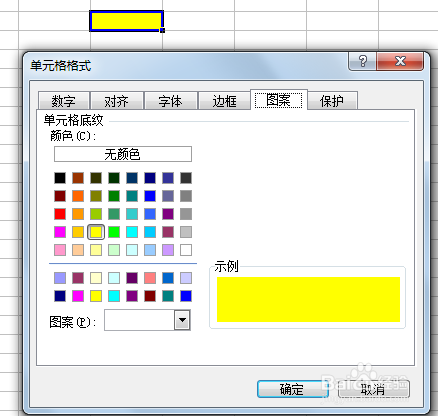Pick the dark red swatch in the second palette row
This screenshot has height=416, width=438.
point(60,196)
